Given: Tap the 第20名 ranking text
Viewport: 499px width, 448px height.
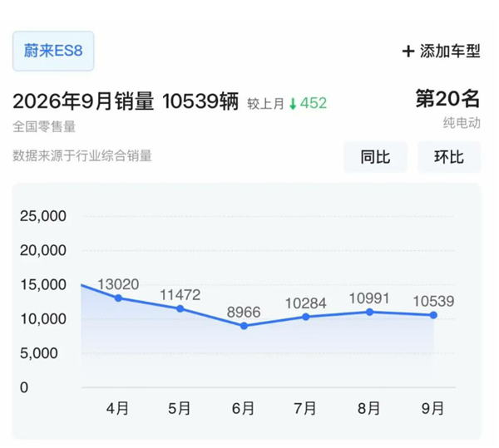Looking at the screenshot, I should coord(447,99).
